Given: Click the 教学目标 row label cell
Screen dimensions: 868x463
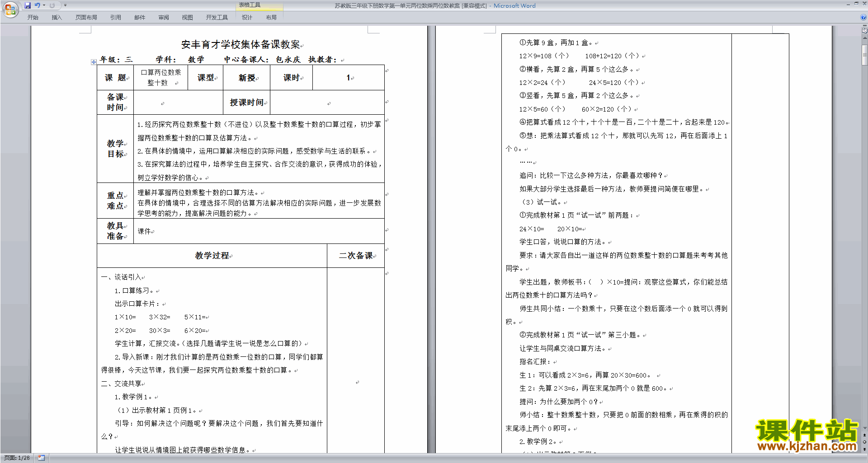Looking at the screenshot, I should pos(115,149).
